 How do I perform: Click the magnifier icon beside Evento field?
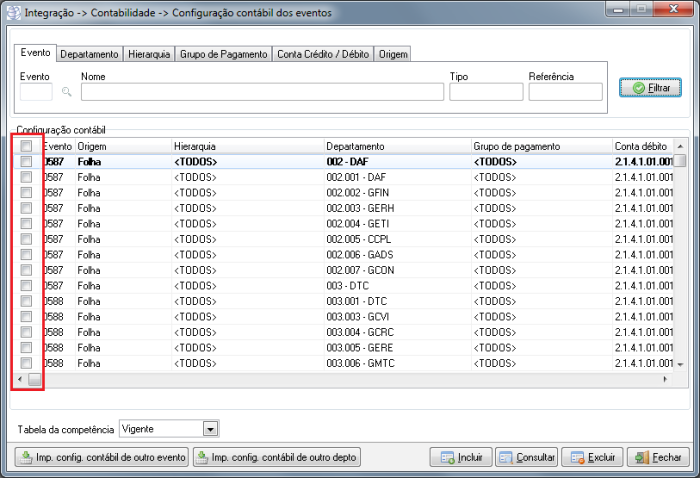tap(67, 92)
